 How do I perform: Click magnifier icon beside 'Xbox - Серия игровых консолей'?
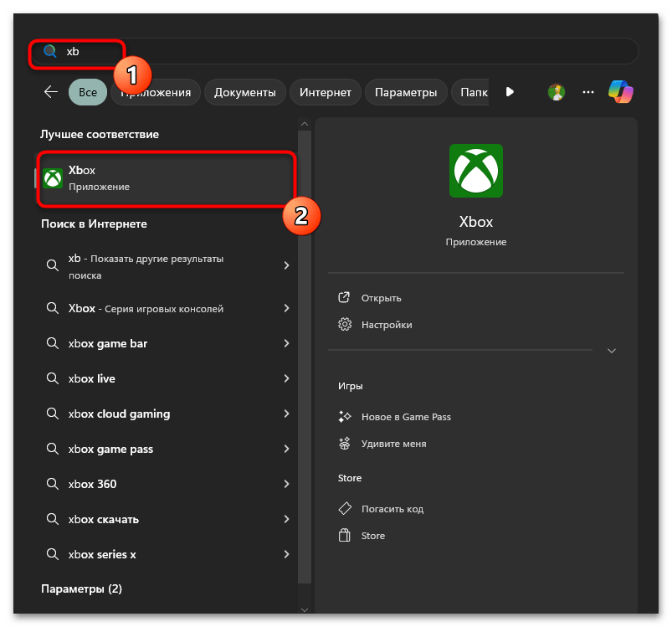(x=52, y=308)
